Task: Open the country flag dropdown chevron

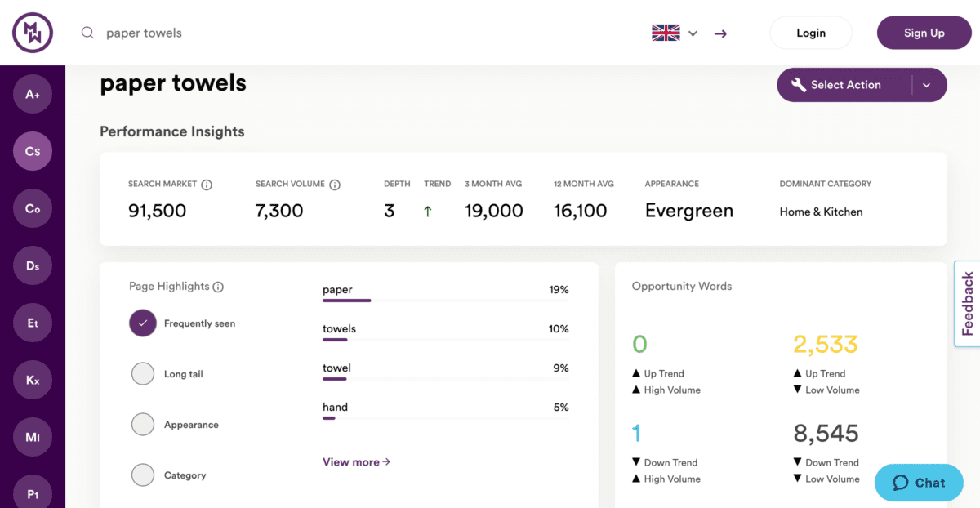Action: coord(693,33)
